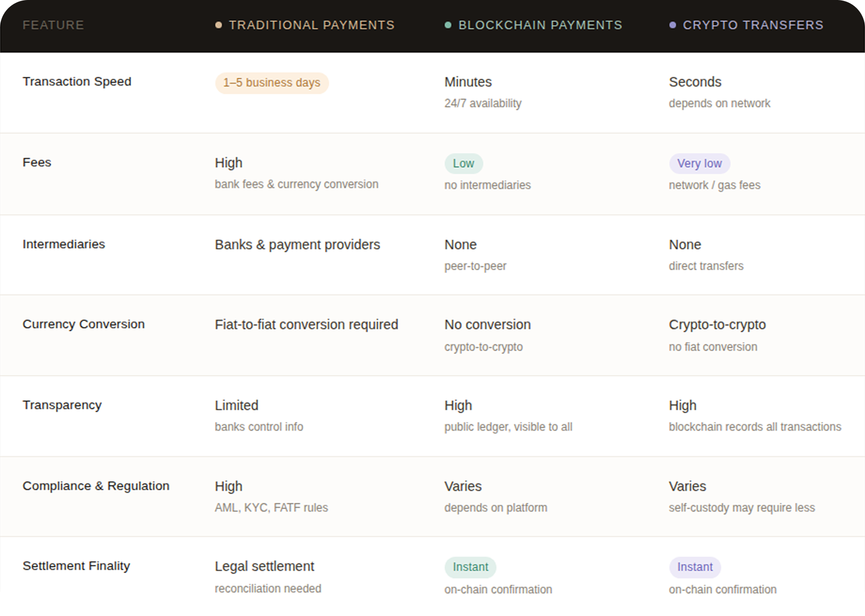This screenshot has width=865, height=616.
Task: Click 'None' above peer-to-peer
Action: tap(460, 245)
